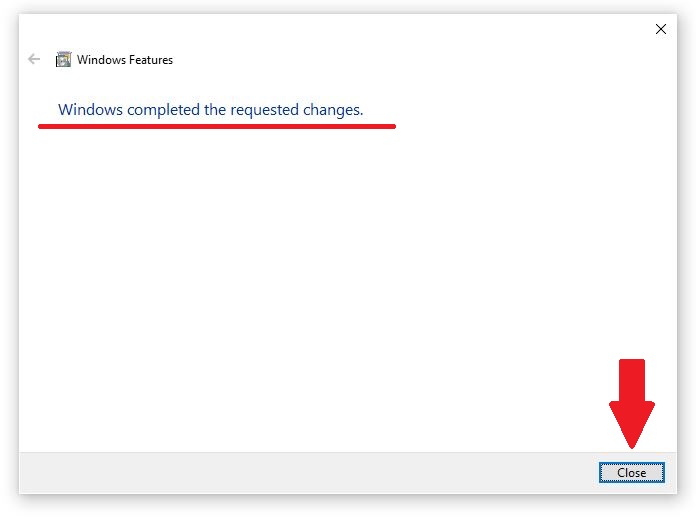Click the "Windows completed the requested changes." heading
Viewport: 696px width, 519px height.
(x=210, y=110)
